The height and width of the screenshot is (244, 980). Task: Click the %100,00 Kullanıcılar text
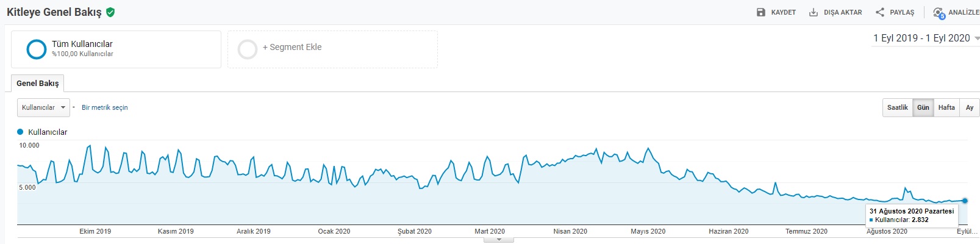tap(82, 54)
